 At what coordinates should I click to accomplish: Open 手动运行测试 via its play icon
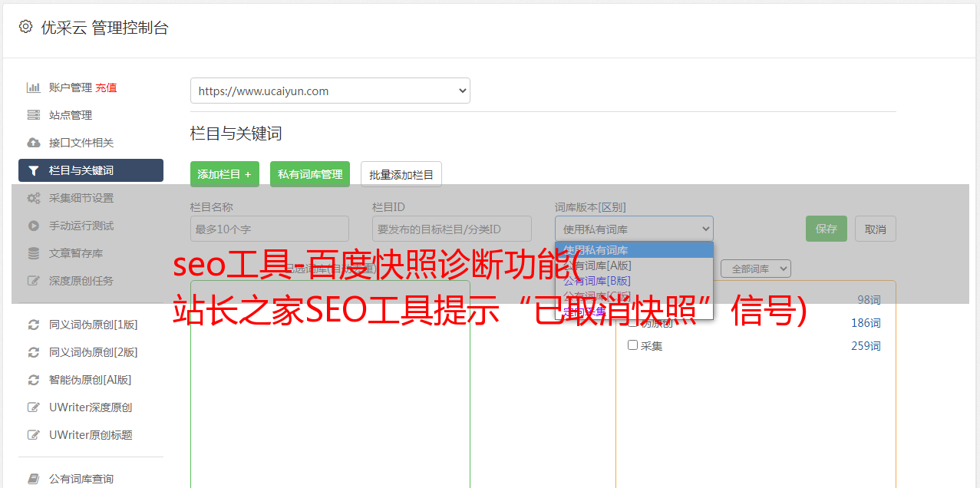pyautogui.click(x=34, y=226)
